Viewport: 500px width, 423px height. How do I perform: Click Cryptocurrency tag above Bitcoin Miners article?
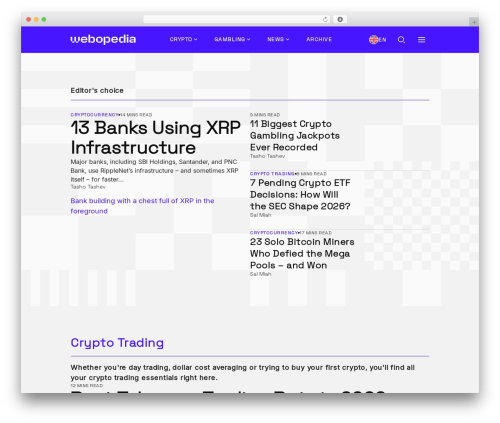pyautogui.click(x=274, y=233)
